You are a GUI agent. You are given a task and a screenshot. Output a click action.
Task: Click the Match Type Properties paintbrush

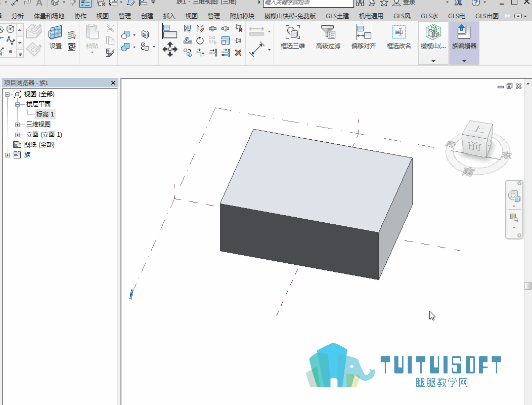(x=110, y=52)
